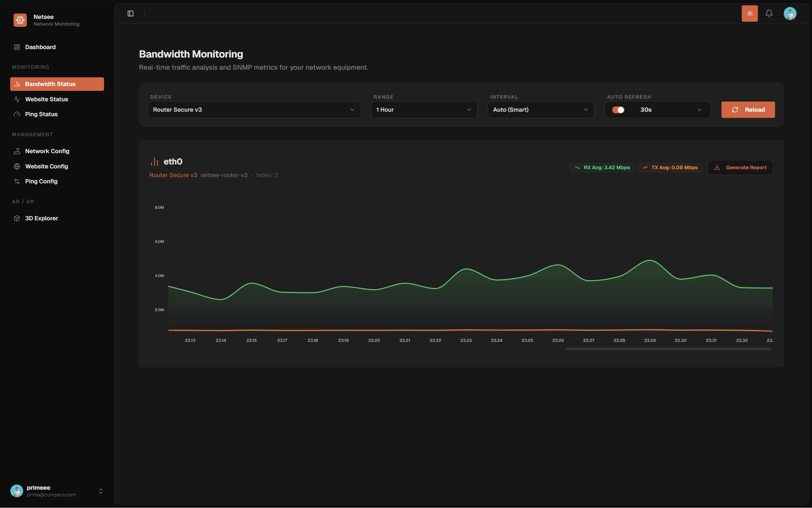Click the Ping Config sliders icon
This screenshot has height=508, width=812.
(17, 181)
